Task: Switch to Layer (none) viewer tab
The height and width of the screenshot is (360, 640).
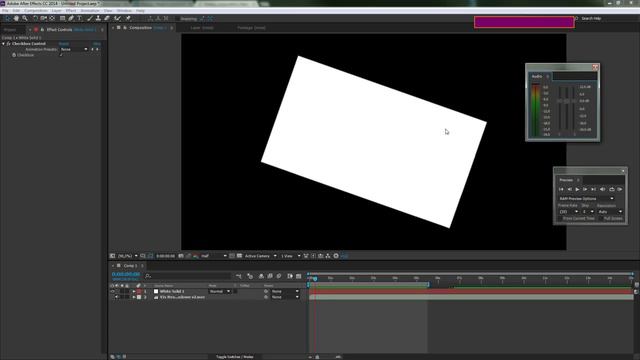Action: coord(202,28)
